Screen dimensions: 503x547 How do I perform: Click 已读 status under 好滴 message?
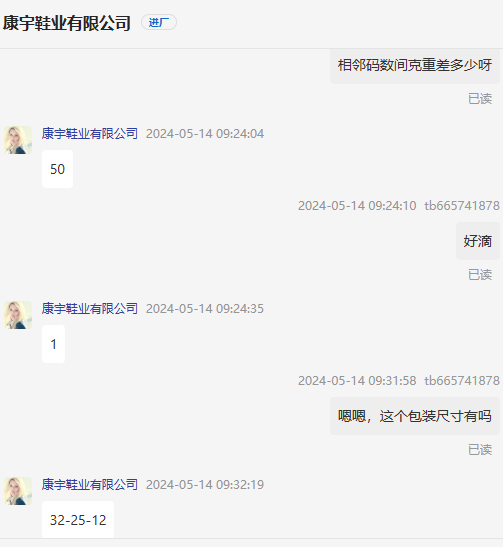click(x=480, y=275)
